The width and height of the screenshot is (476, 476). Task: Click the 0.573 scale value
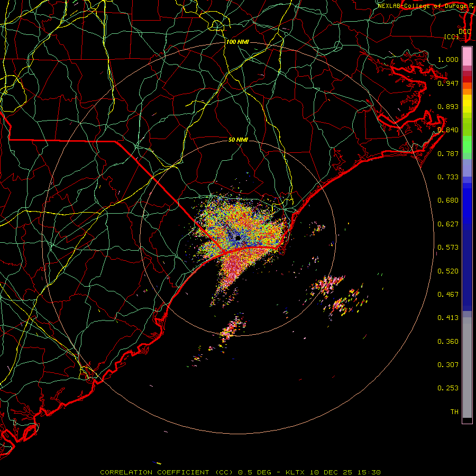click(448, 248)
